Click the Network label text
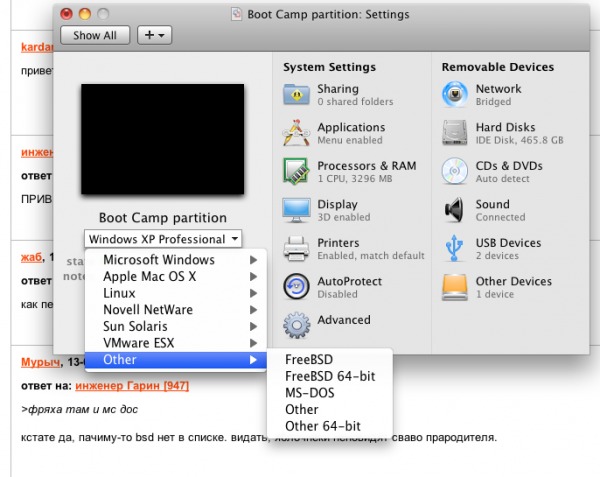Screen dimensions: 600x477 (498, 89)
